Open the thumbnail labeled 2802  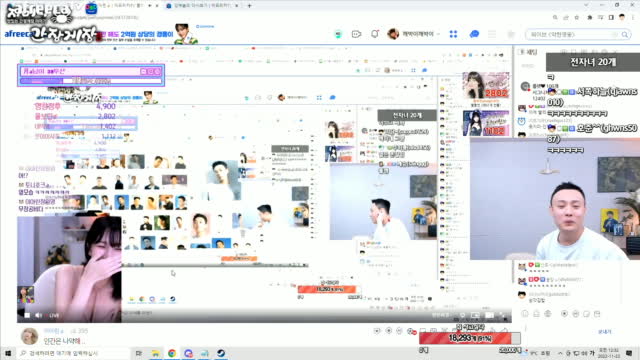(x=486, y=85)
